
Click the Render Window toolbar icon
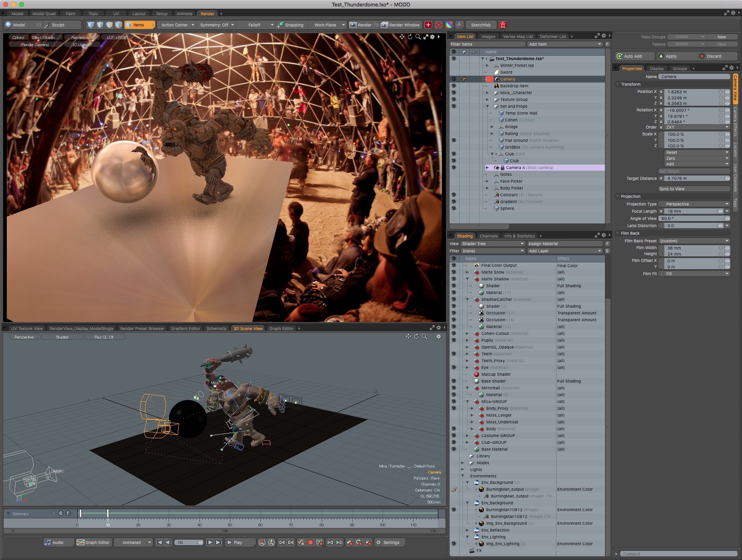pyautogui.click(x=385, y=25)
